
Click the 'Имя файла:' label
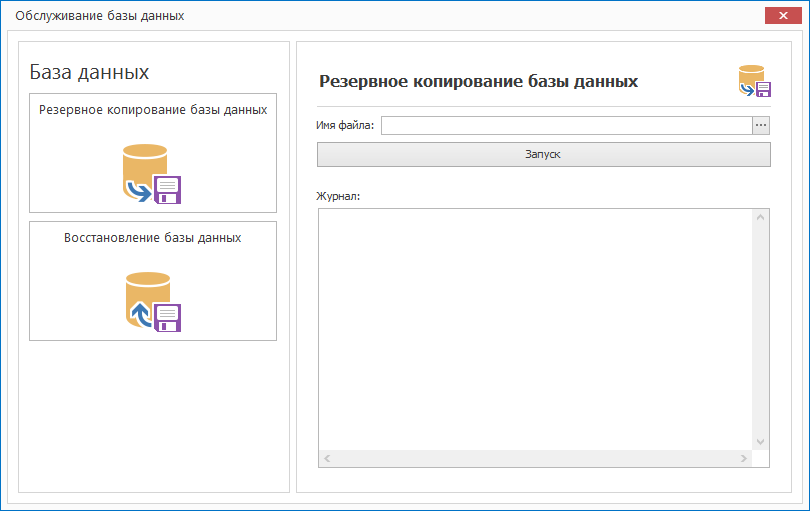pos(345,125)
